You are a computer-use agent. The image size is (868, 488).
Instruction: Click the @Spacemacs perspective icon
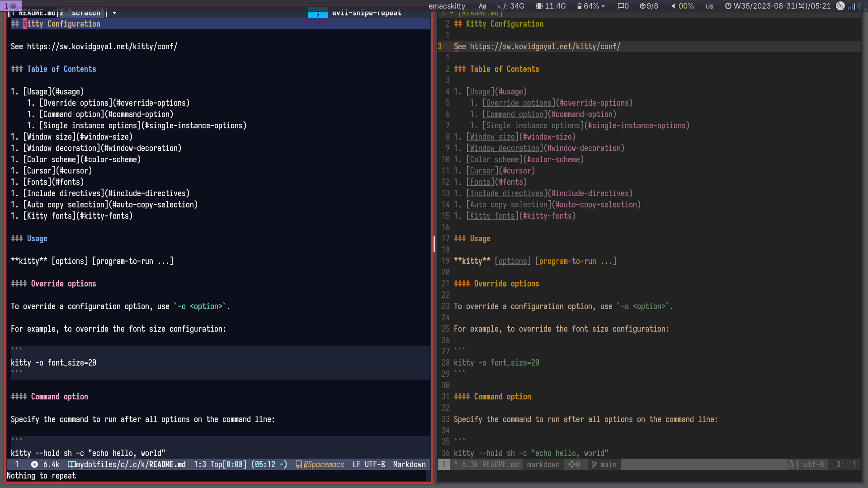click(298, 465)
